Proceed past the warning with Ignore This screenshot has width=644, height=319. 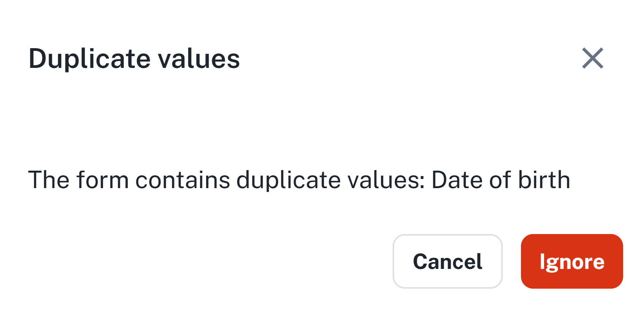pos(571,261)
